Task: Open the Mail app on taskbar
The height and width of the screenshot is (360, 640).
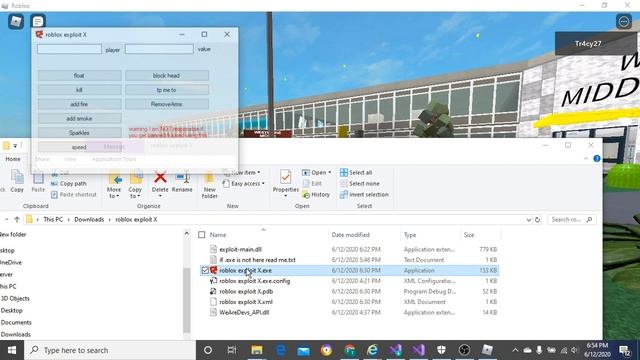Action: pyautogui.click(x=303, y=350)
